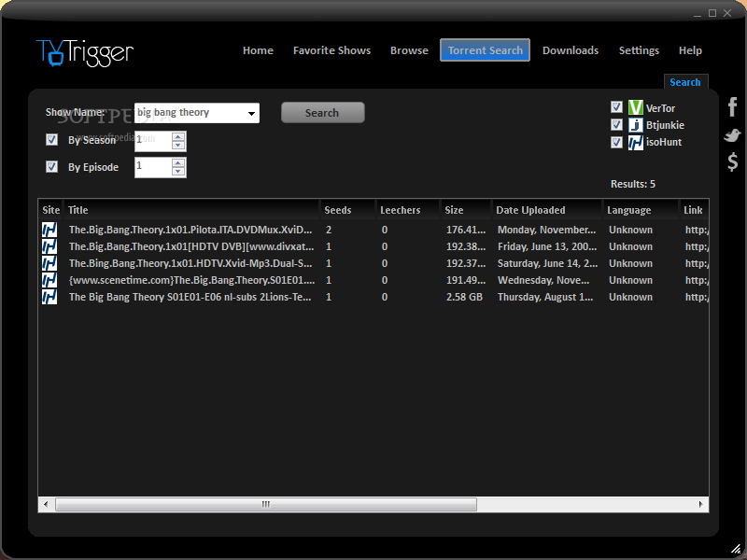
Task: Click the horizontal scrollbar thumb
Action: point(266,504)
